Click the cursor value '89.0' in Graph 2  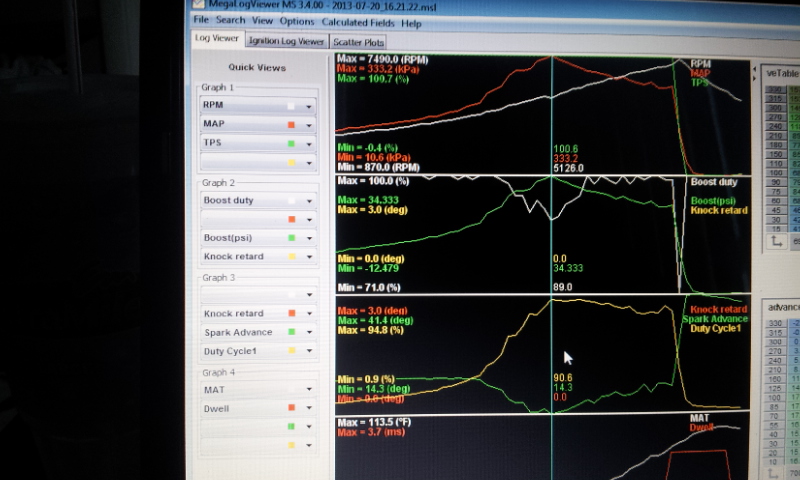562,288
